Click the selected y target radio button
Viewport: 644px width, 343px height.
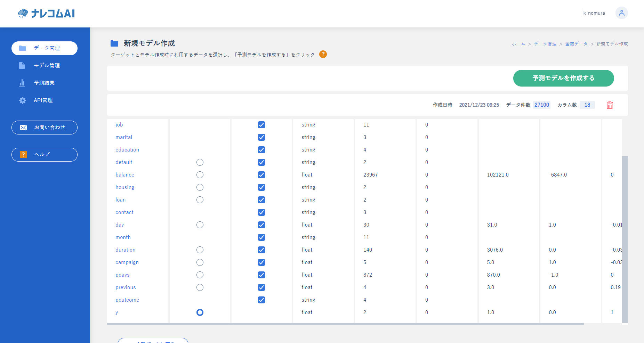pos(200,312)
